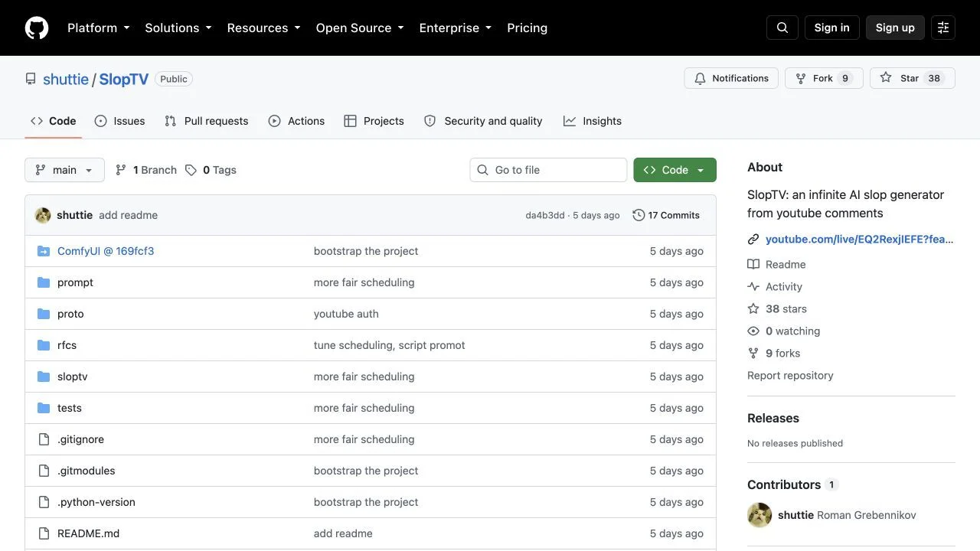Viewport: 980px width, 551px height.
Task: Open the .python-version file
Action: tap(96, 502)
